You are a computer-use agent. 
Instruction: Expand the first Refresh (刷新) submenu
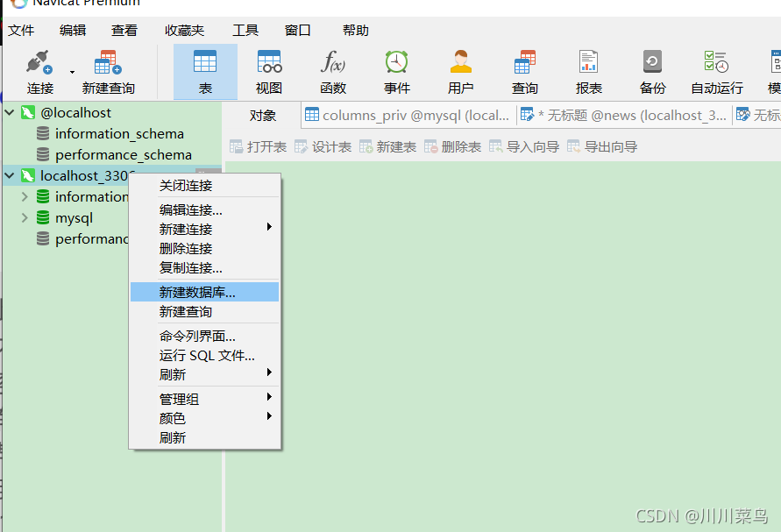tap(205, 374)
